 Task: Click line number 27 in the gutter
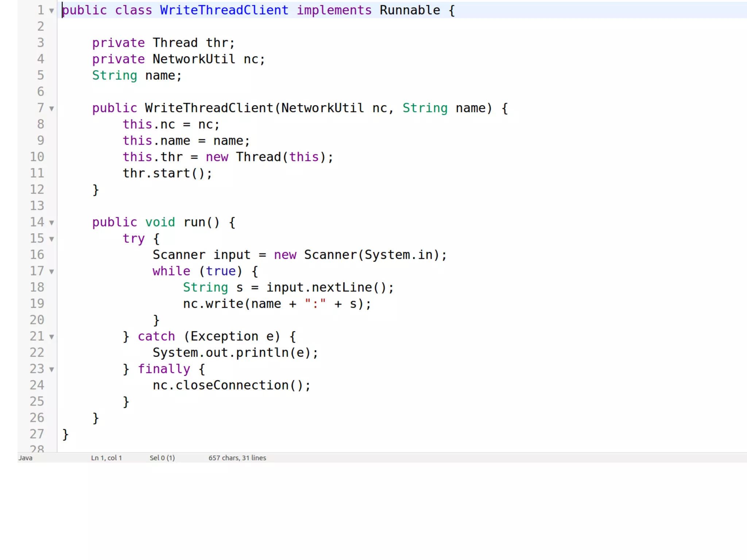[37, 434]
